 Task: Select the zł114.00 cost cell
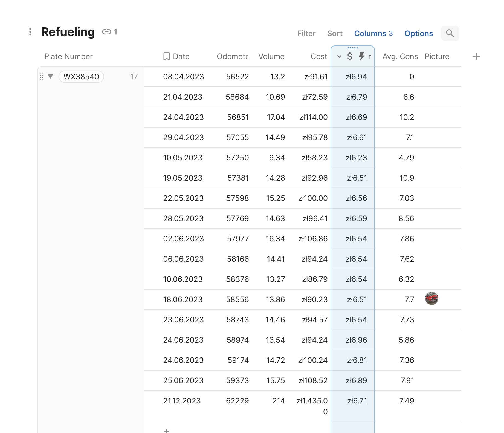(313, 117)
